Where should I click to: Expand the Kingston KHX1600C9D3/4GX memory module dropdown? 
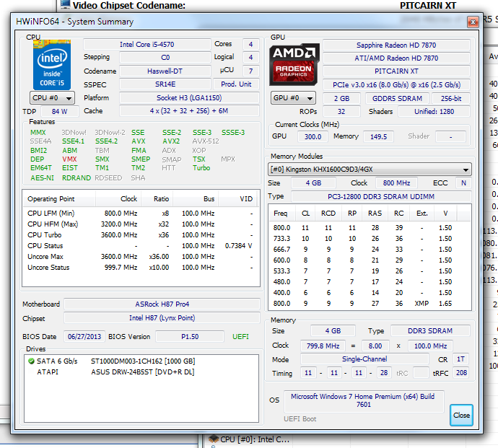tap(370, 170)
